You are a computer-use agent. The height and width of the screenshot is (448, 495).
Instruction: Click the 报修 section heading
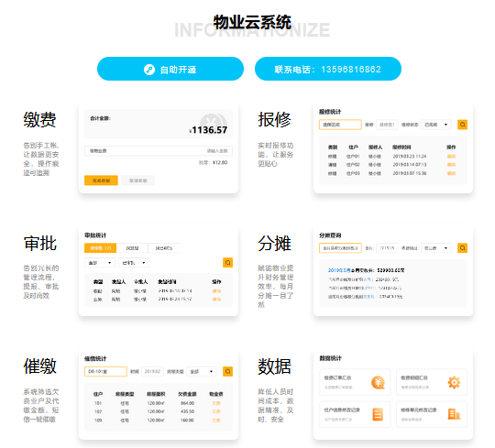point(274,120)
